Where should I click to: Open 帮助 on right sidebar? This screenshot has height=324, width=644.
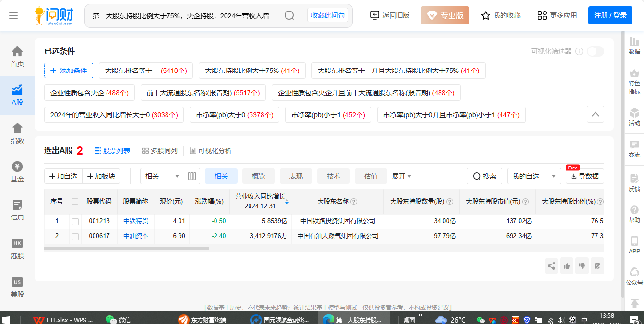(634, 214)
